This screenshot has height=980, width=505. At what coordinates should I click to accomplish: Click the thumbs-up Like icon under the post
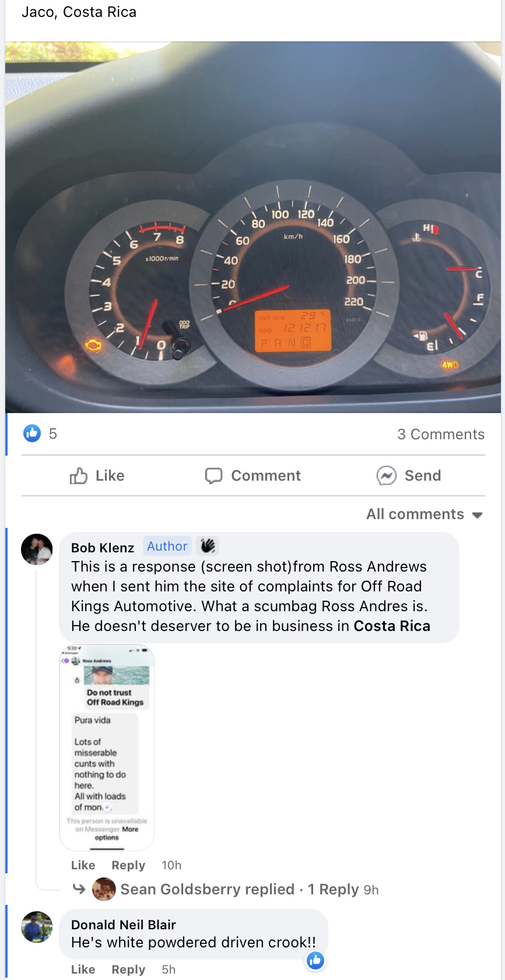click(x=78, y=476)
